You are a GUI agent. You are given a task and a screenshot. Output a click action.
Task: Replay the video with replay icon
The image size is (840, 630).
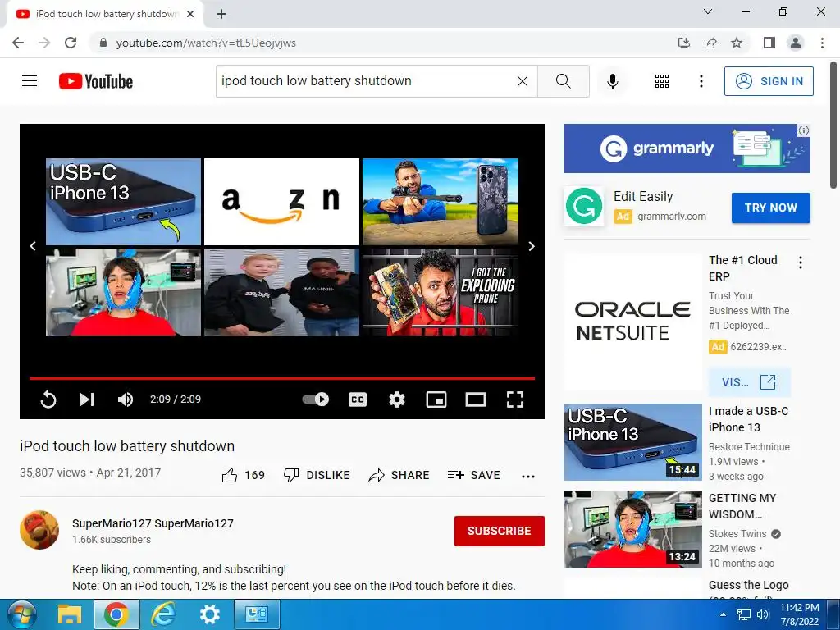point(48,399)
